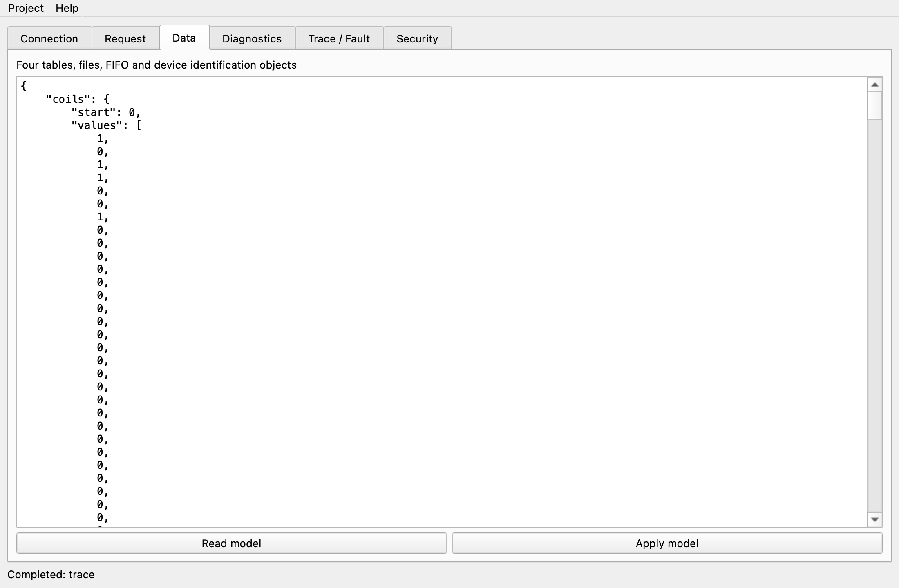Select the Data tab
The height and width of the screenshot is (588, 899).
(184, 38)
